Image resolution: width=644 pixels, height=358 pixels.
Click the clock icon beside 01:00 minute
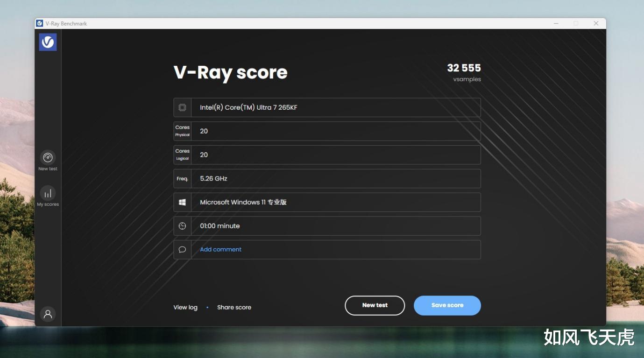coord(182,226)
